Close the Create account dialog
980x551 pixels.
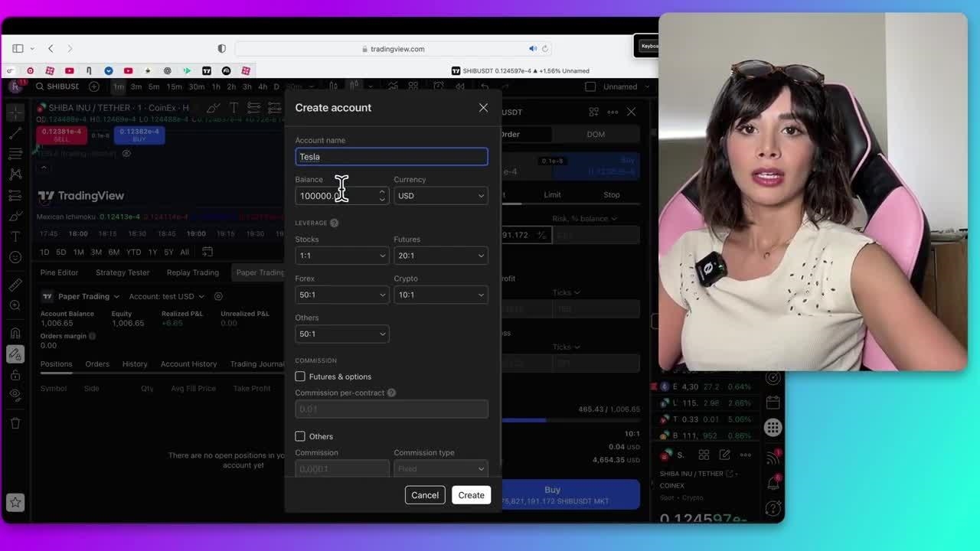tap(483, 108)
